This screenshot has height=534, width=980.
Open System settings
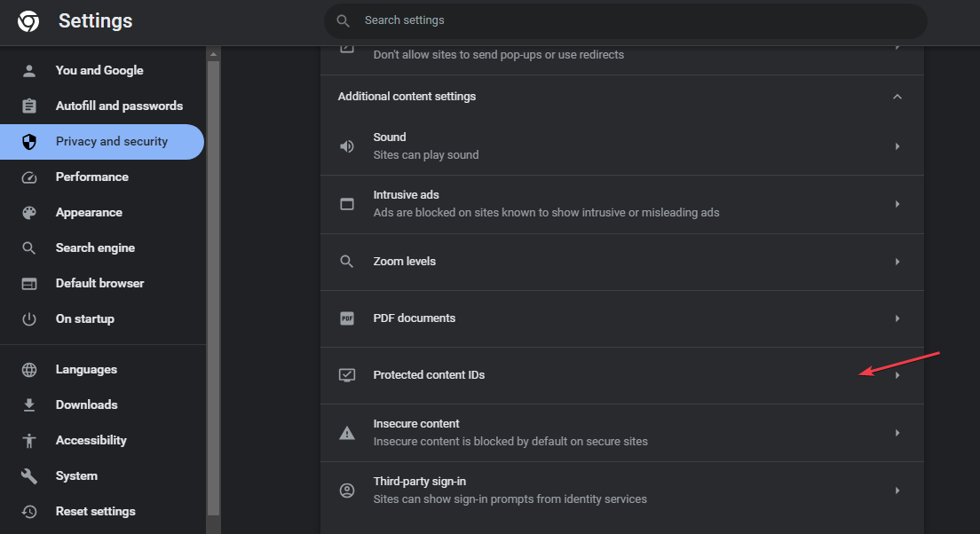click(102, 476)
